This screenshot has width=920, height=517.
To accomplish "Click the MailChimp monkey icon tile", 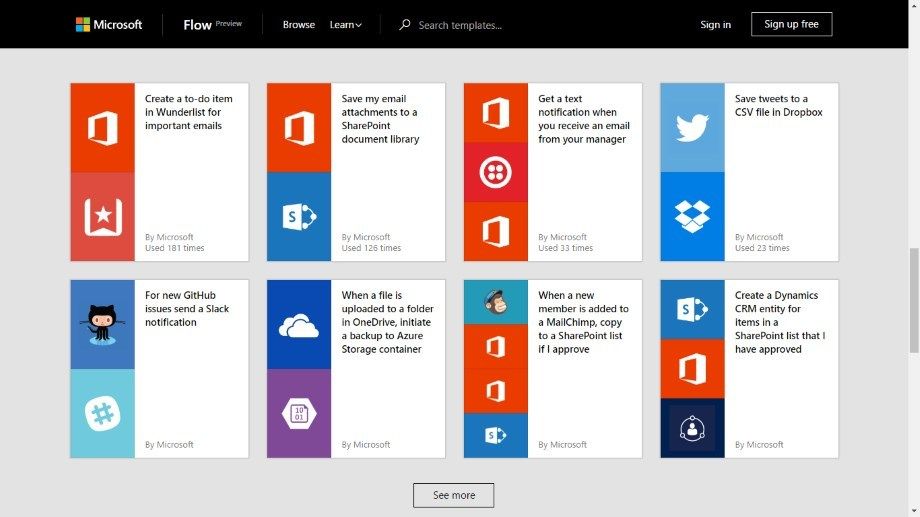I will coord(495,301).
